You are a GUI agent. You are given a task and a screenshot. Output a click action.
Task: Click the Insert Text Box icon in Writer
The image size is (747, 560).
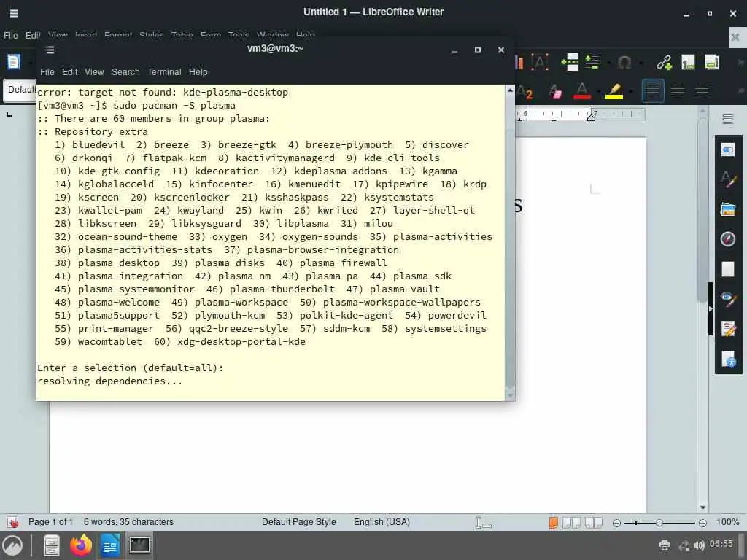coord(540,63)
